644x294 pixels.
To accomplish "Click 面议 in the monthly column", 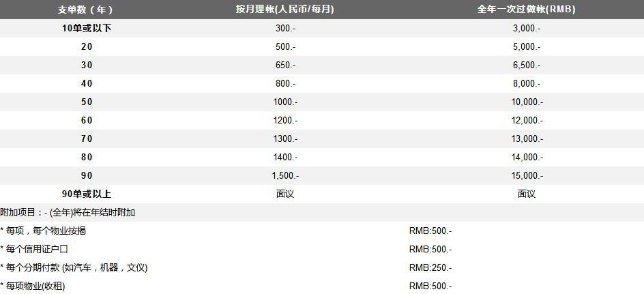I will click(x=285, y=194).
